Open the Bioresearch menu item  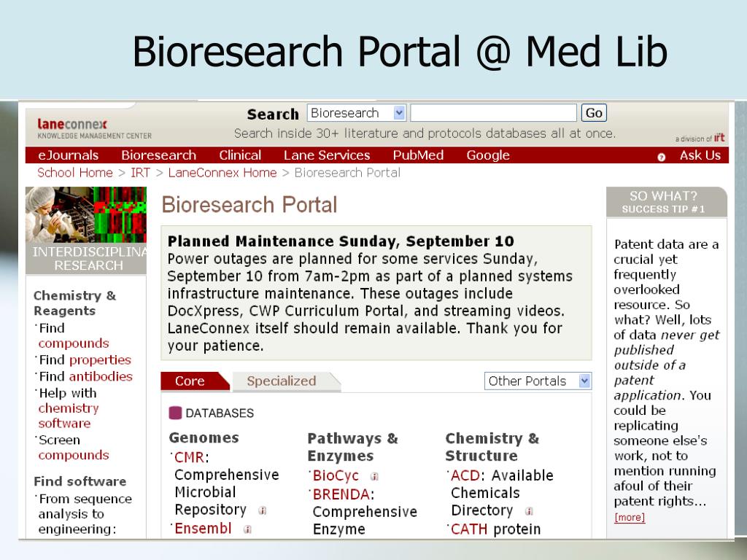pos(158,155)
